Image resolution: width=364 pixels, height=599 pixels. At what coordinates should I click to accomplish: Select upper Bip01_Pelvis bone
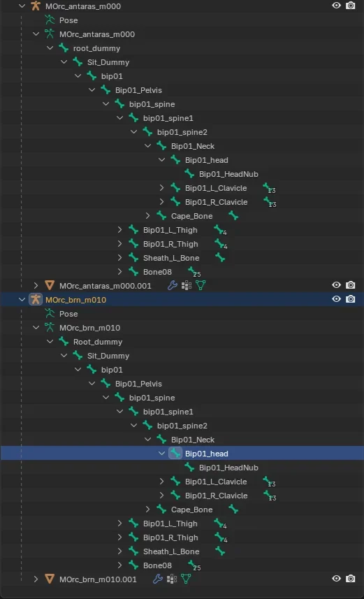pyautogui.click(x=138, y=90)
